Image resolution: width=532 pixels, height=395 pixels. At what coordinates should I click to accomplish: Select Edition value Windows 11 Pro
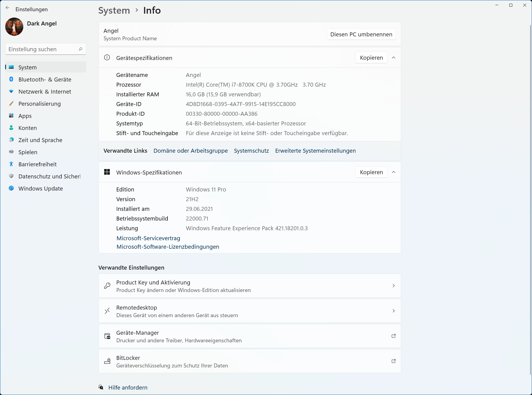206,190
